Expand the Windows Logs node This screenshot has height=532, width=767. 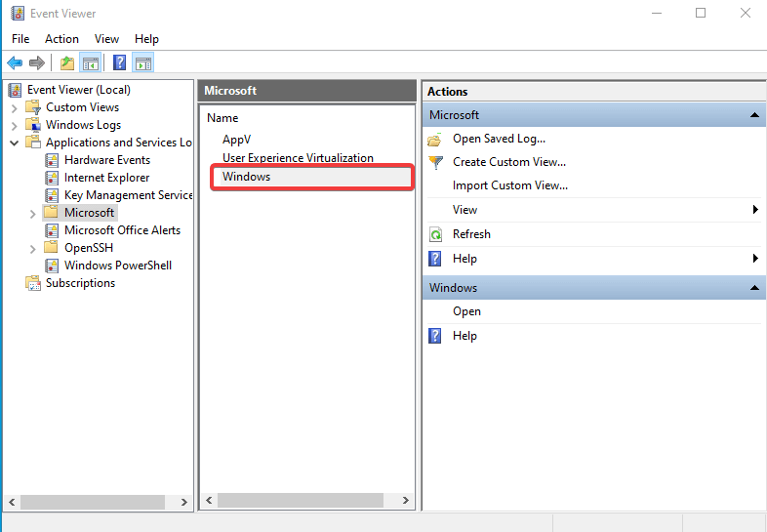[x=15, y=126]
